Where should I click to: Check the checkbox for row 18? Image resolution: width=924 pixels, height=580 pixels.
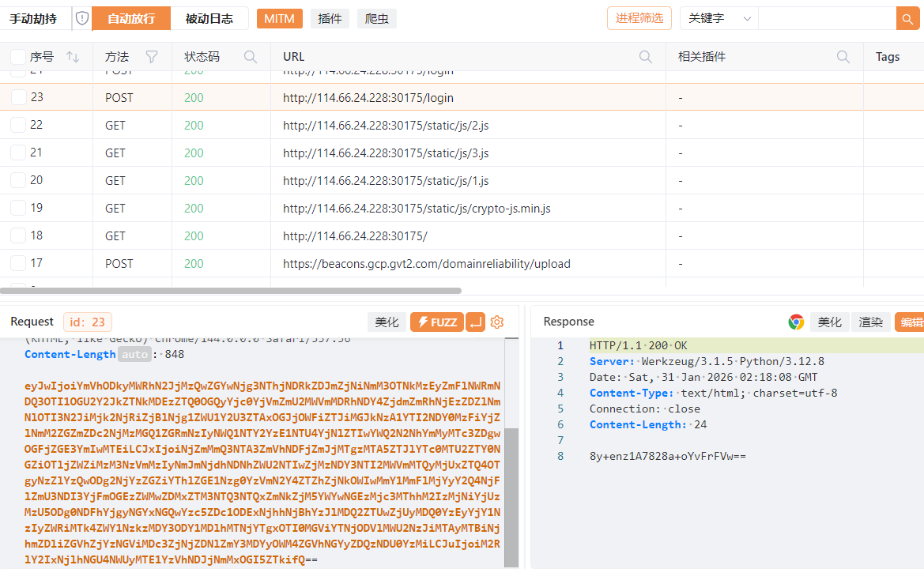18,235
